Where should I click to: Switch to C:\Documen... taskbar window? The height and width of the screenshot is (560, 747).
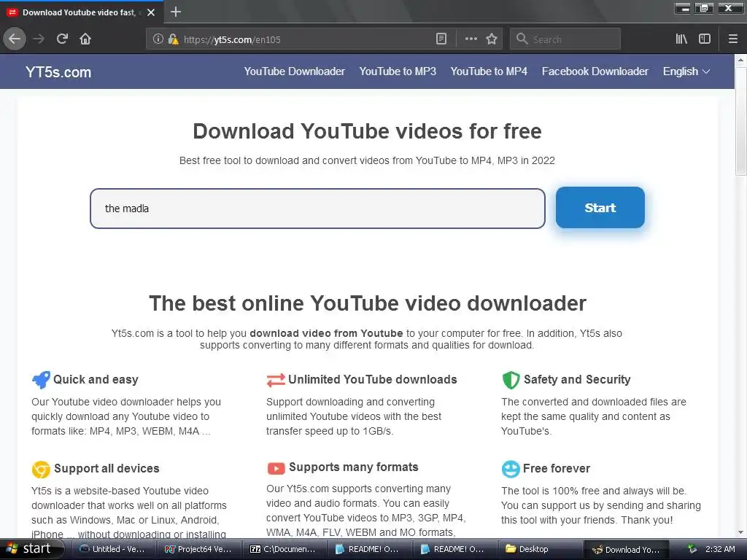pos(284,549)
